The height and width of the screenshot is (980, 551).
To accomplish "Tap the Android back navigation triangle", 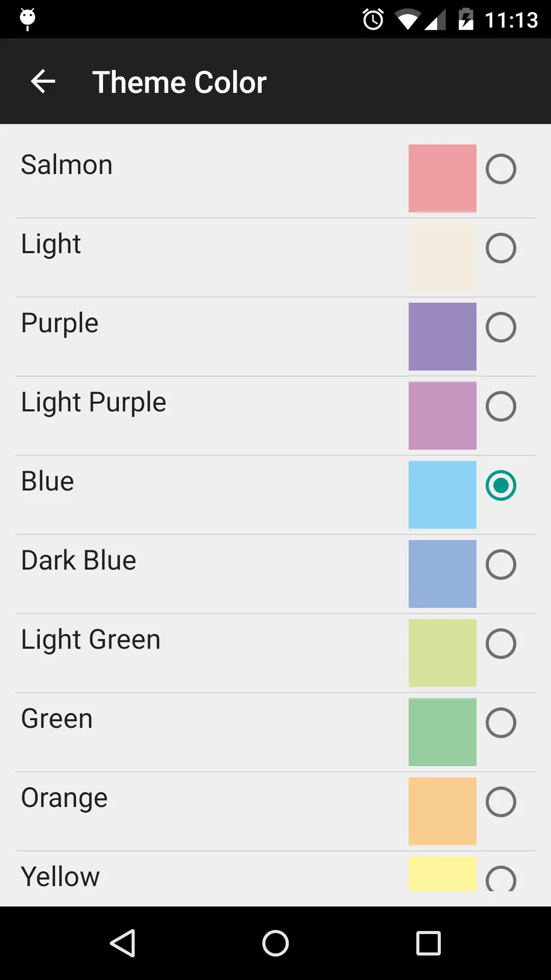I will click(x=122, y=943).
